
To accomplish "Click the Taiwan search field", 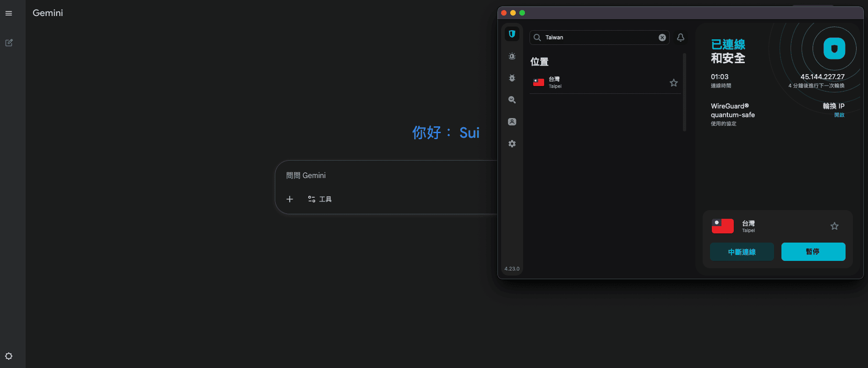I will coord(599,38).
